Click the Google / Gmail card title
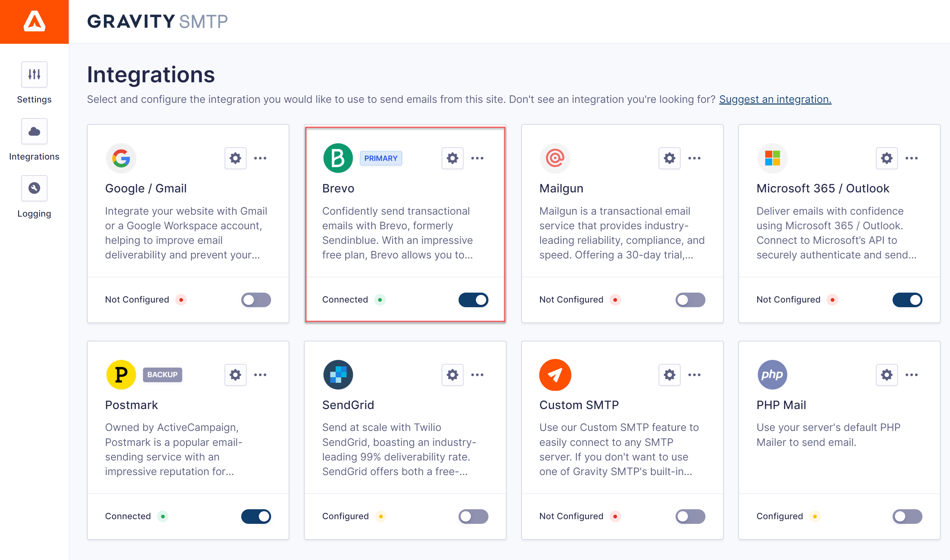This screenshot has height=560, width=950. (x=146, y=188)
